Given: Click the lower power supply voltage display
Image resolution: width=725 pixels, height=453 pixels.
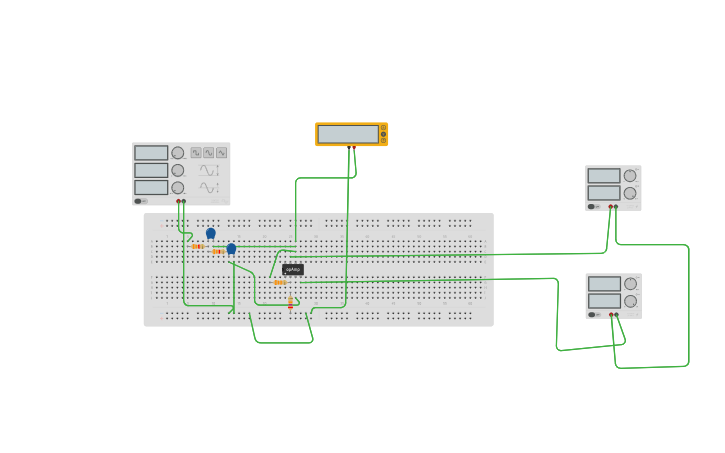Looking at the screenshot, I should click(x=604, y=283).
